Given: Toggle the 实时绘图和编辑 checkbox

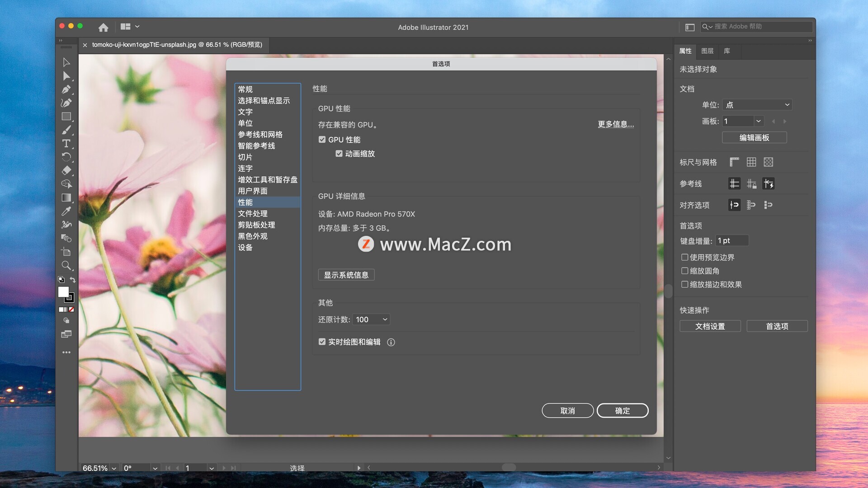Looking at the screenshot, I should tap(322, 342).
